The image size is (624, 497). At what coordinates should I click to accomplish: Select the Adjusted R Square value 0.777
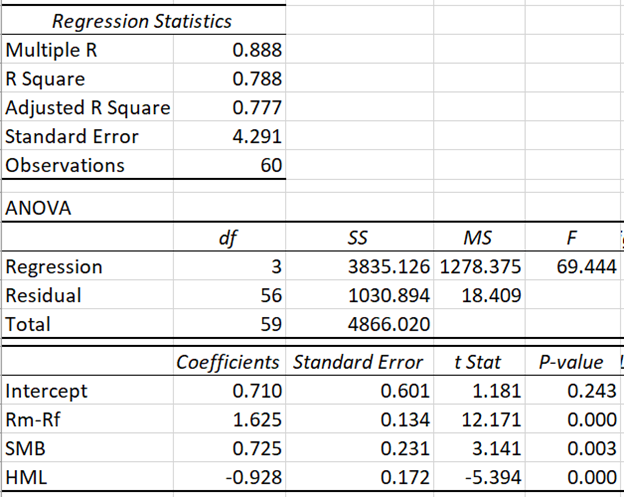coord(257,108)
